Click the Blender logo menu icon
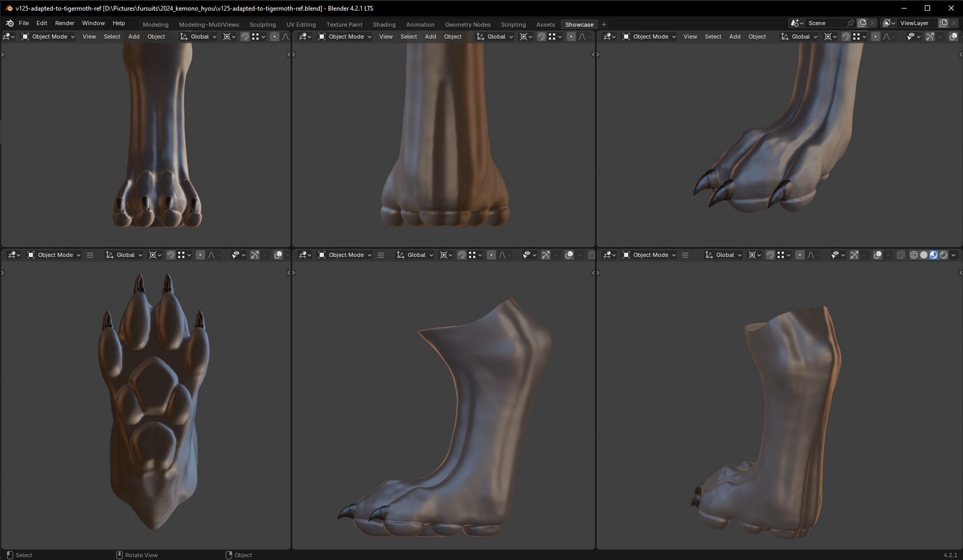The image size is (963, 560). click(10, 23)
